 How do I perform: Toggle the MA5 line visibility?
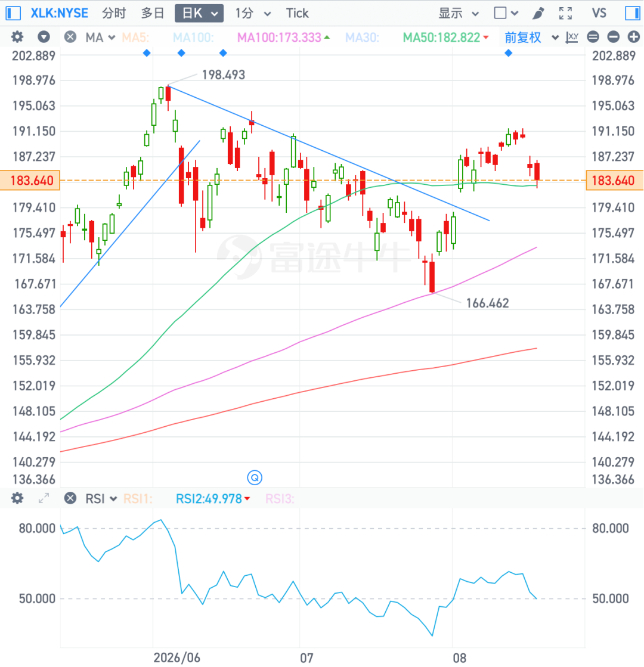click(x=135, y=38)
